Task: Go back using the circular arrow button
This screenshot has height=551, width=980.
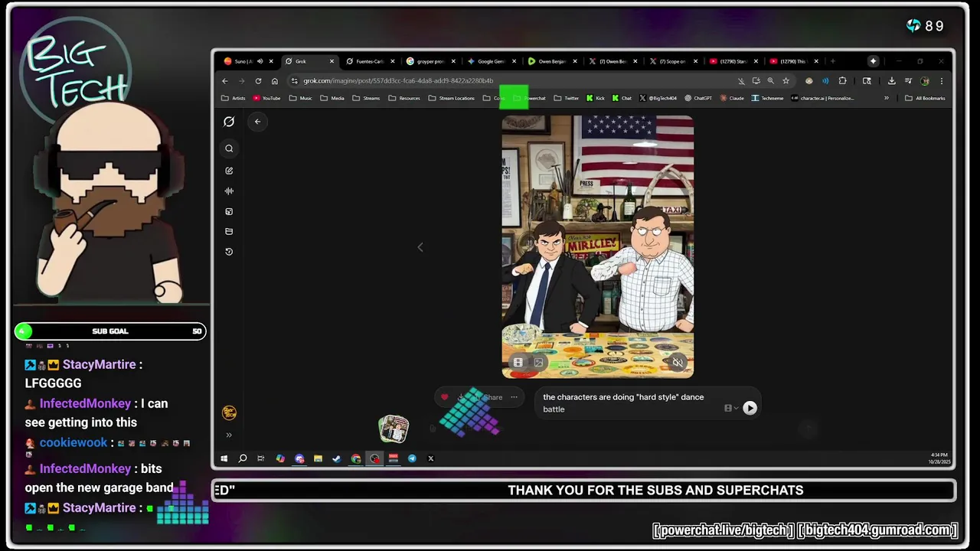Action: [x=257, y=122]
